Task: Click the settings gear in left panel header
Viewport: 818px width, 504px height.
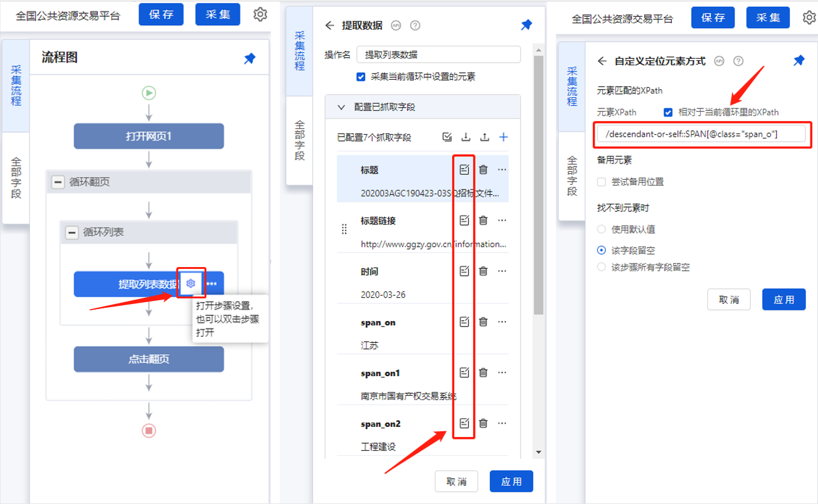Action: pyautogui.click(x=260, y=14)
